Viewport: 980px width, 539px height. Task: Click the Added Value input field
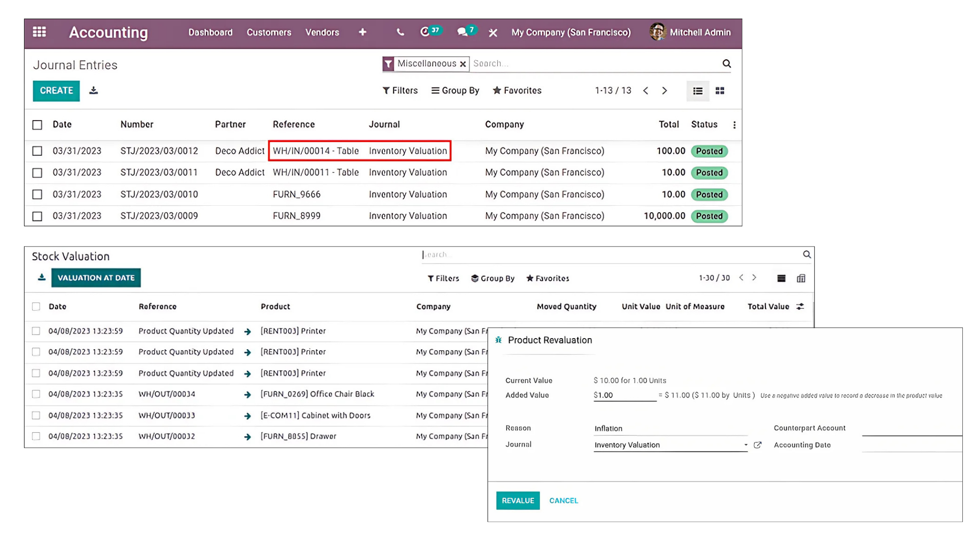[624, 395]
